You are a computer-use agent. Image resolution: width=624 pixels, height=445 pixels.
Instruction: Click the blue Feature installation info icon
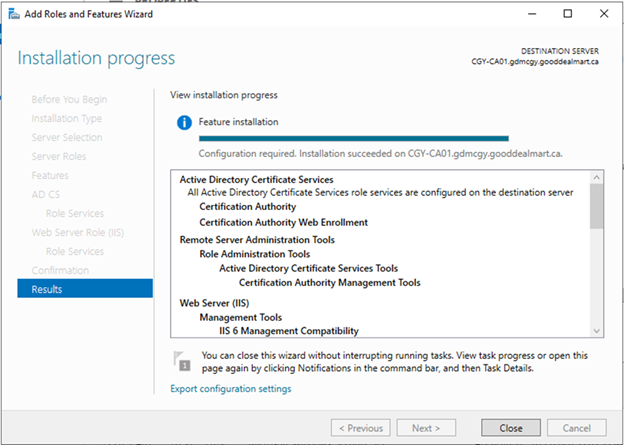184,122
